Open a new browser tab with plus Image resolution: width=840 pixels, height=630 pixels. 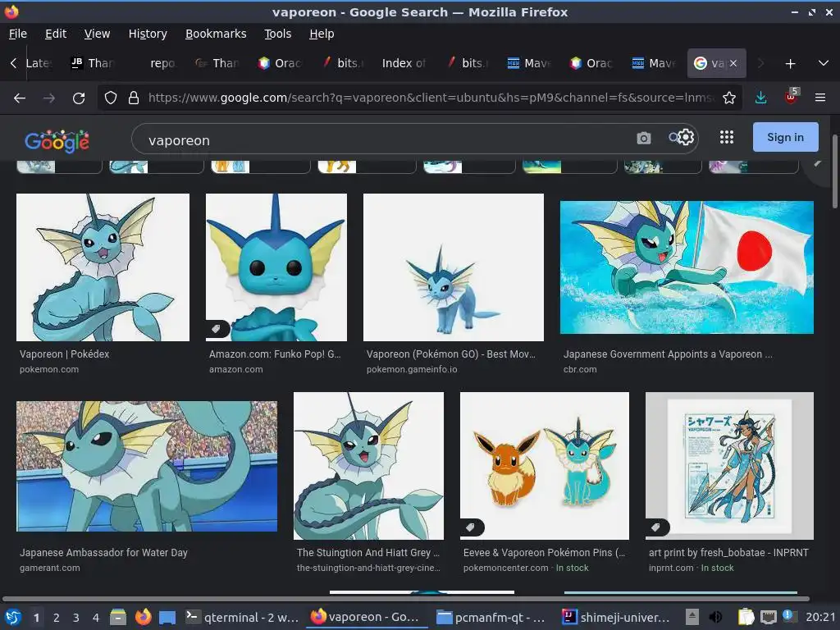(x=790, y=64)
